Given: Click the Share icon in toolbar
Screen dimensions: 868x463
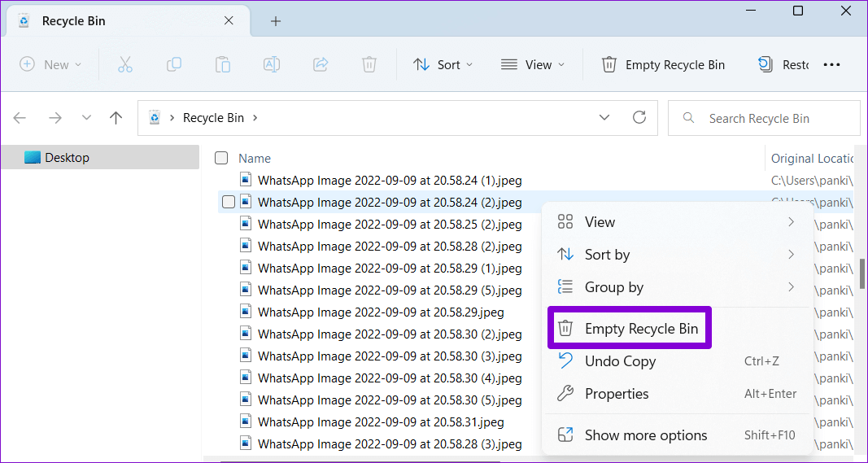Looking at the screenshot, I should (321, 65).
